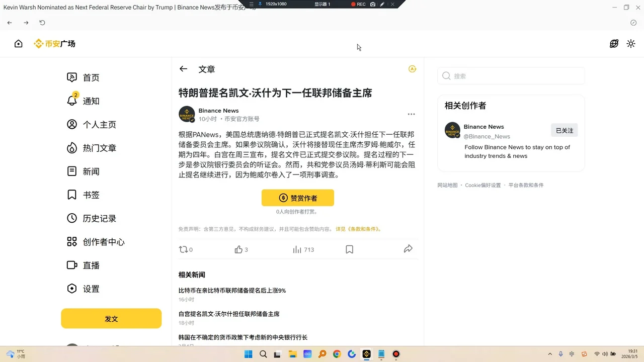Click into the 搜索 search field
The width and height of the screenshot is (644, 362).
point(516,76)
